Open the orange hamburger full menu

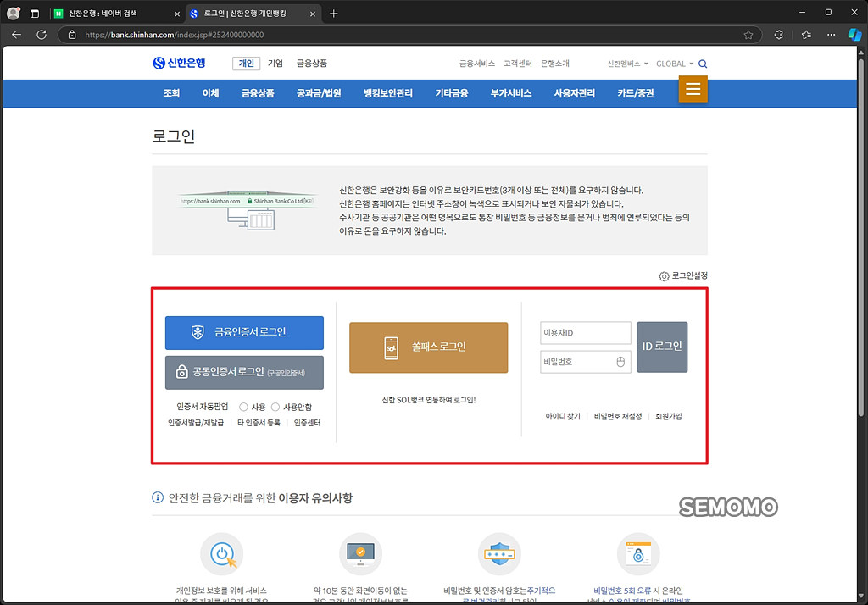click(693, 89)
